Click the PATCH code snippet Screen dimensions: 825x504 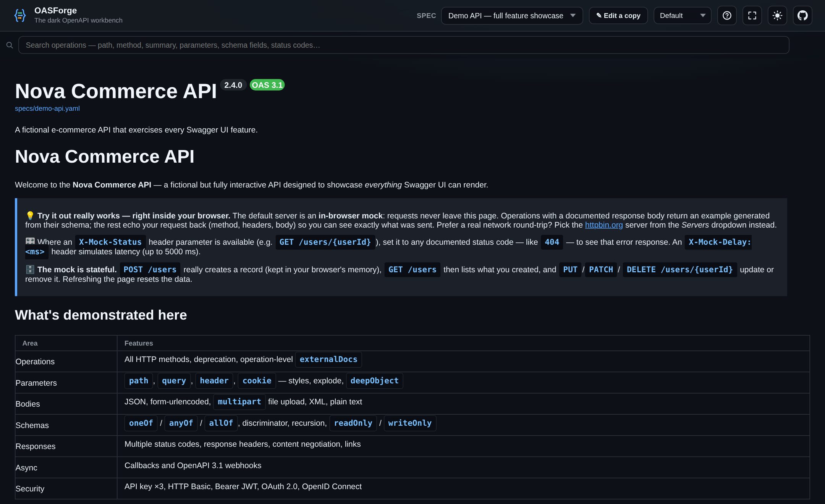coord(601,270)
